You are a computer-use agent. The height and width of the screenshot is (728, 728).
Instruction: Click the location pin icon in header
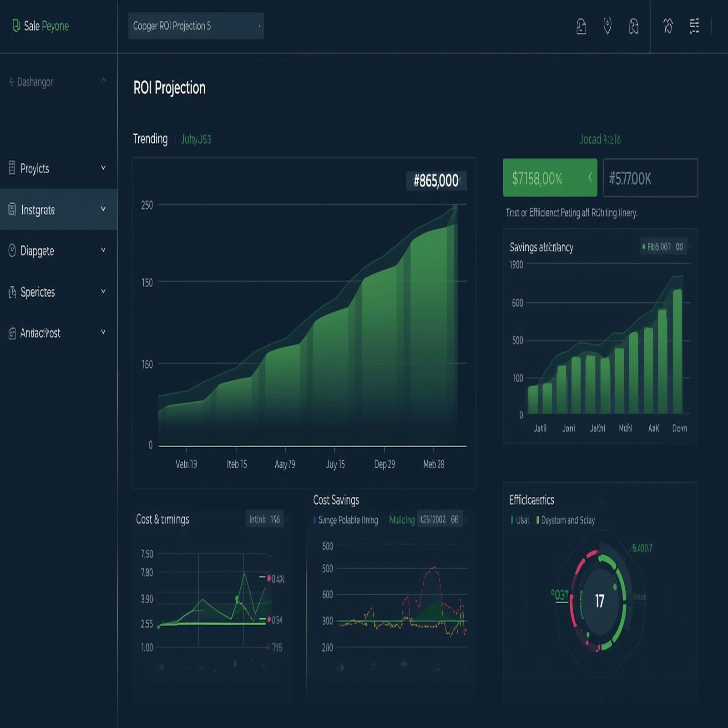pyautogui.click(x=607, y=26)
